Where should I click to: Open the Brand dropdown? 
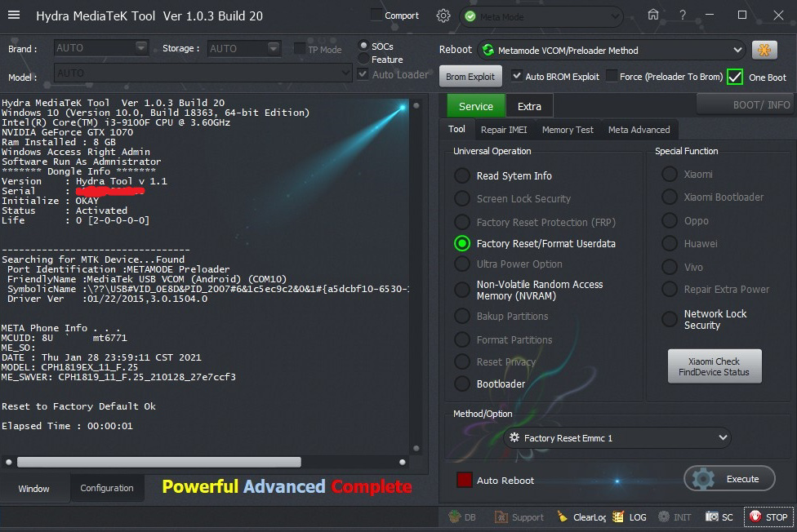101,48
